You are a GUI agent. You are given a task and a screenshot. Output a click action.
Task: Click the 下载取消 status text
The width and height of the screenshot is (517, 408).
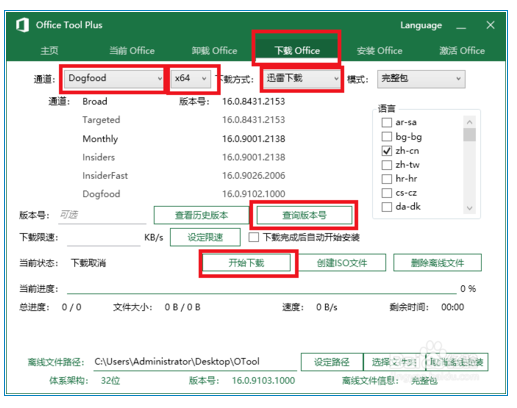pos(88,263)
